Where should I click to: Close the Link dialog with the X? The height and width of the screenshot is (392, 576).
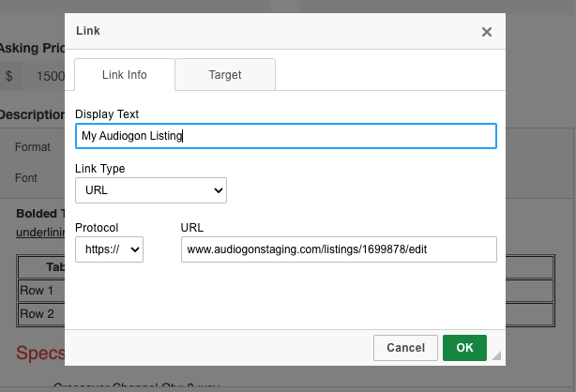click(x=487, y=32)
